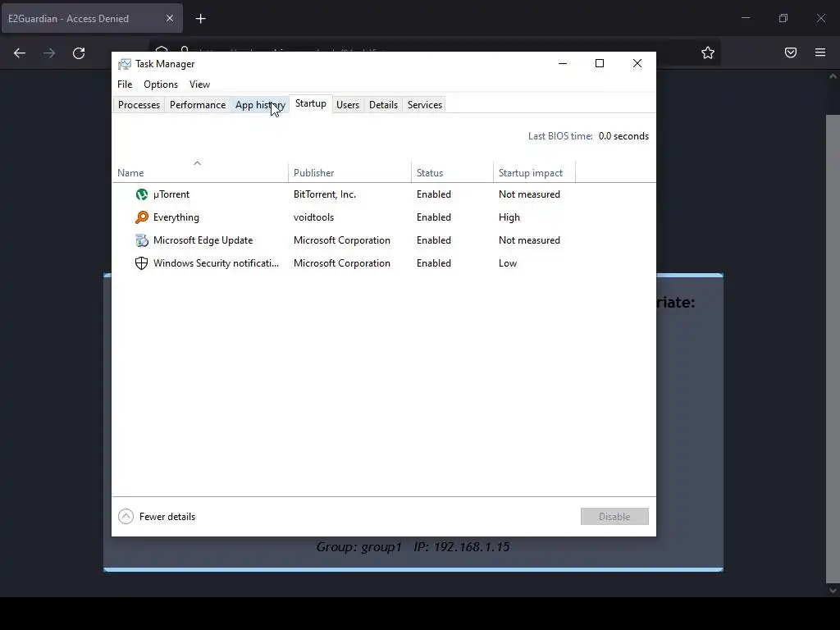Click the High startup impact value
840x630 pixels.
click(x=509, y=217)
